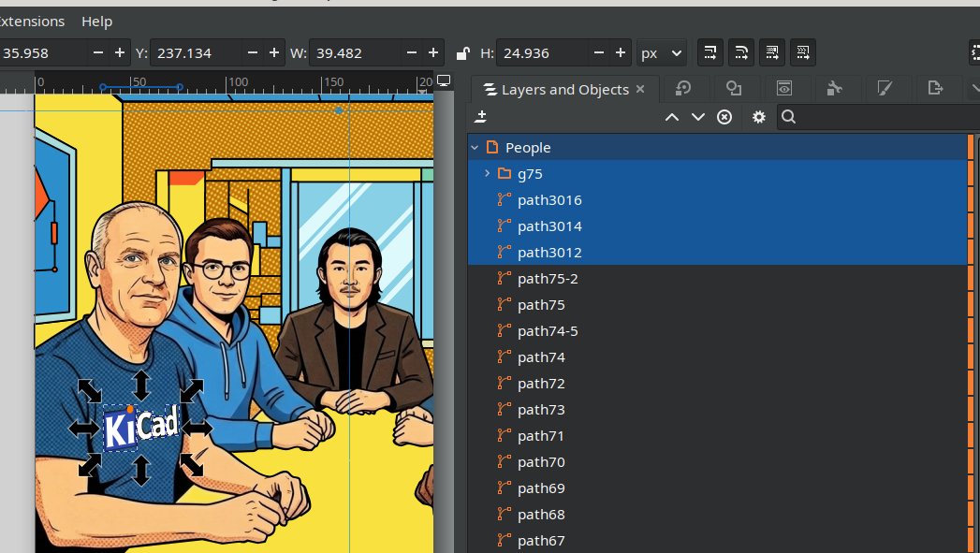Open the Layers panel settings gear
The height and width of the screenshot is (553, 980).
pos(759,117)
